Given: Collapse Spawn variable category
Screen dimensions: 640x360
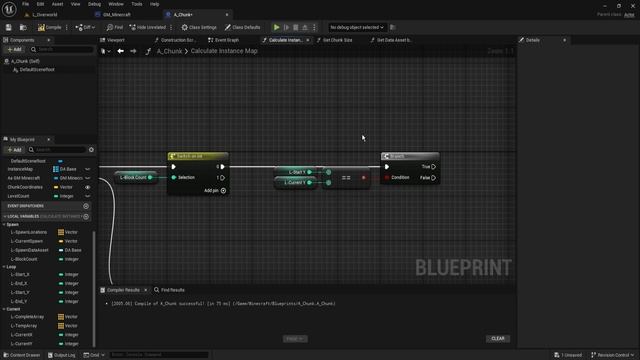Looking at the screenshot, I should pyautogui.click(x=4, y=225).
